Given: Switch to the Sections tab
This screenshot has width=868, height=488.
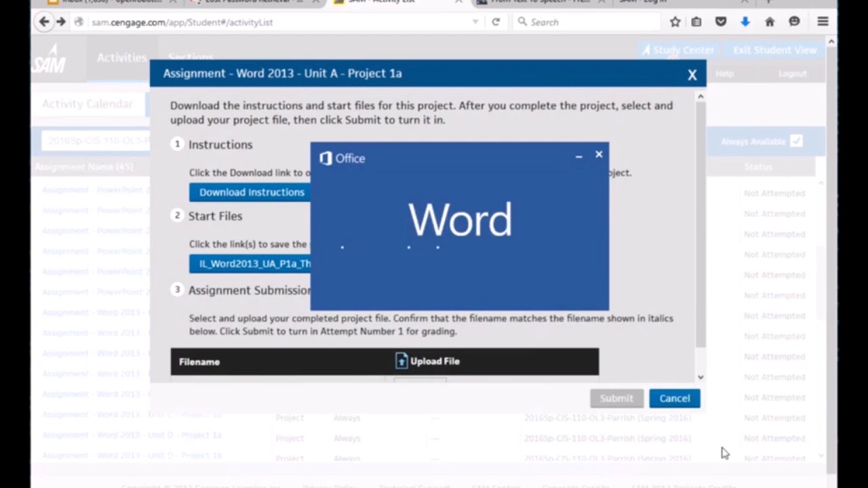Looking at the screenshot, I should [x=191, y=58].
